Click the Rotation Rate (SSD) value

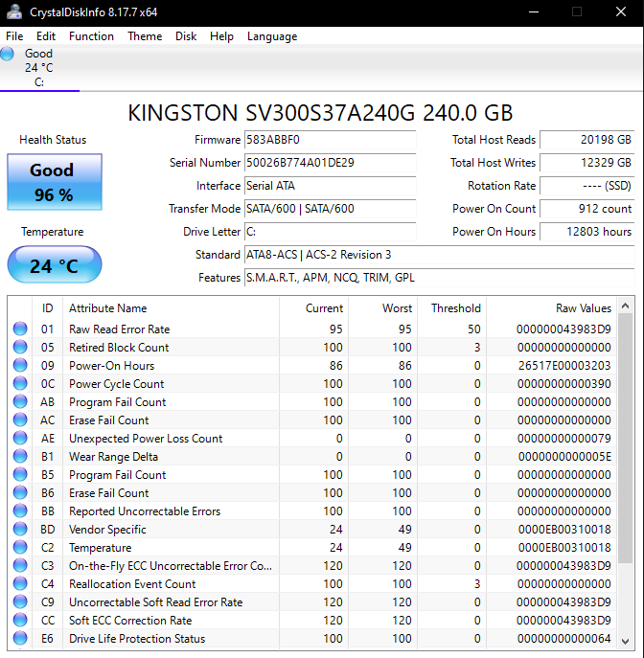[586, 186]
